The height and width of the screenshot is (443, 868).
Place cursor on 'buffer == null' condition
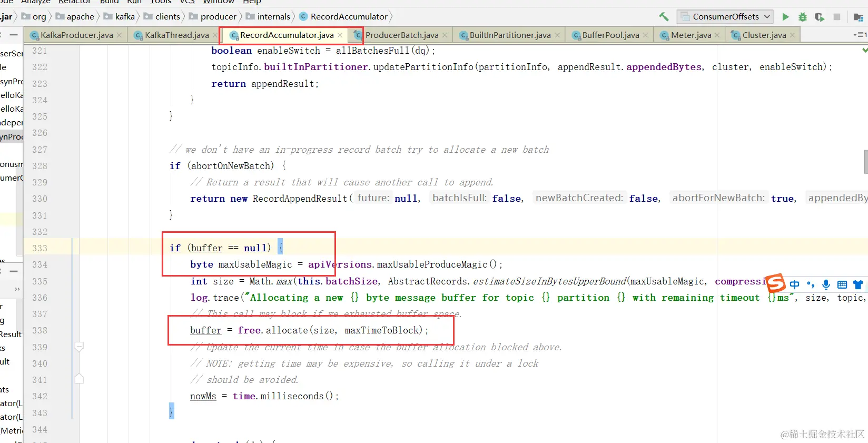[229, 248]
